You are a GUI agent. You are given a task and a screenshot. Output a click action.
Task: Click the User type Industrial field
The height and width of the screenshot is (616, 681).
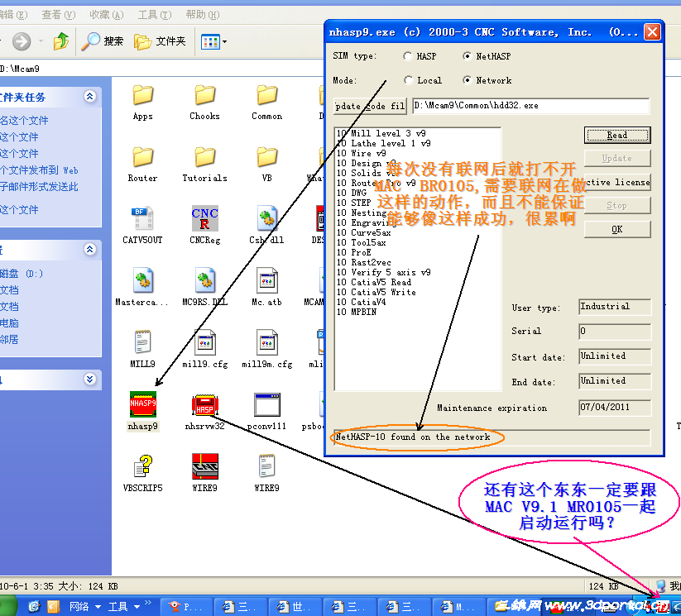[615, 307]
